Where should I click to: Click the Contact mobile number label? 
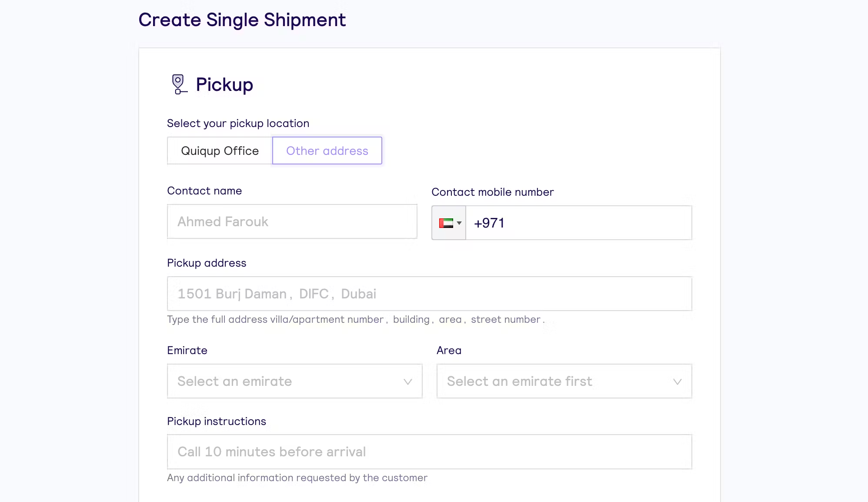[492, 192]
